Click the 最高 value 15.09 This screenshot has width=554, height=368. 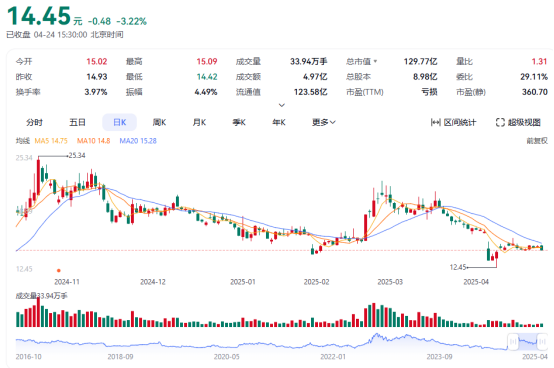207,61
